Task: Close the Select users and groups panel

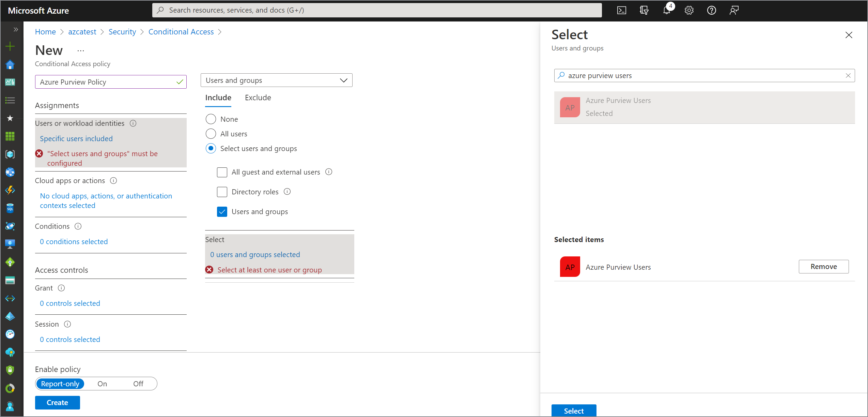Action: (849, 35)
